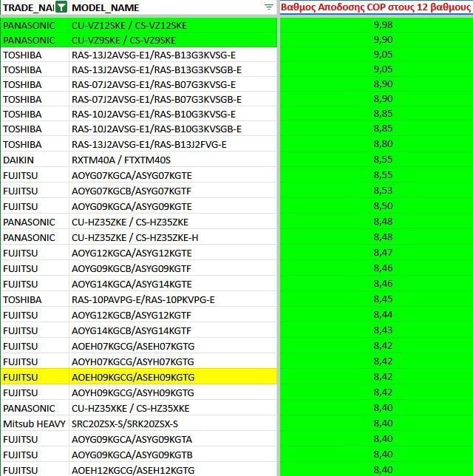Select model AOYG12KGCB/ASYG12KGTF
This screenshot has width=473, height=476.
tap(132, 316)
